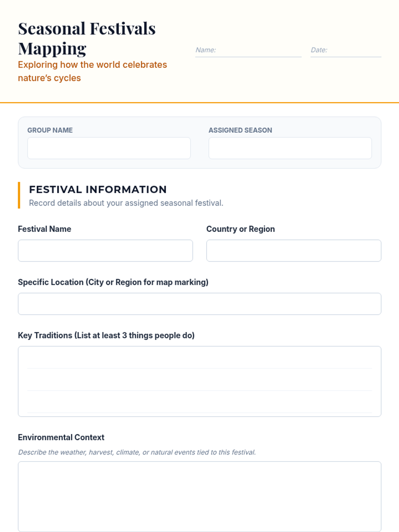This screenshot has height=532, width=399.
Task: Click the Date field in the header
Action: point(346,50)
